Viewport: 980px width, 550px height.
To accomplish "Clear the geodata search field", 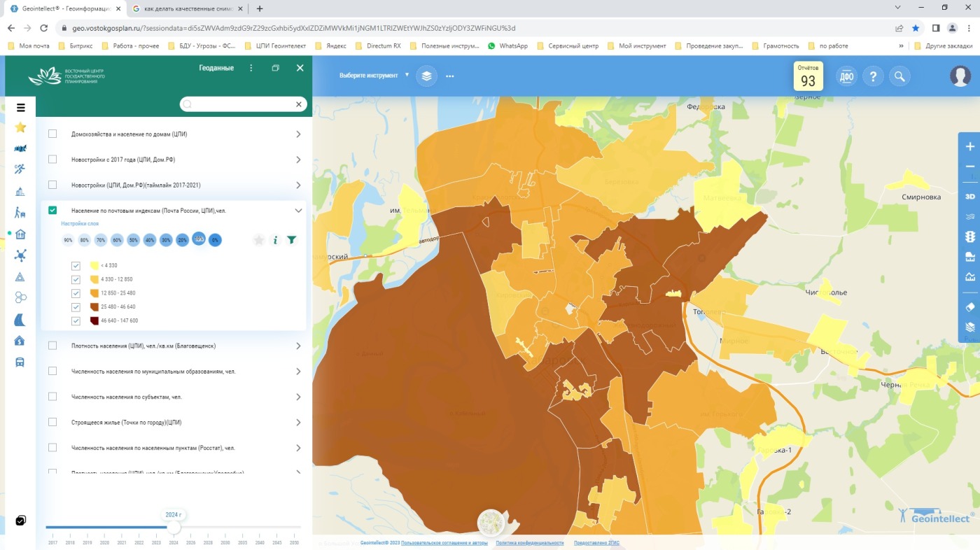I will (x=299, y=104).
